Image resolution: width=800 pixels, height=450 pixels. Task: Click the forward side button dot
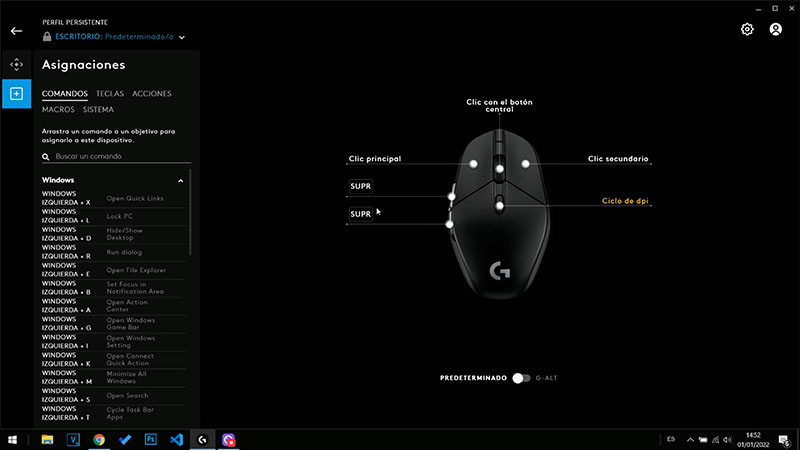[452, 197]
